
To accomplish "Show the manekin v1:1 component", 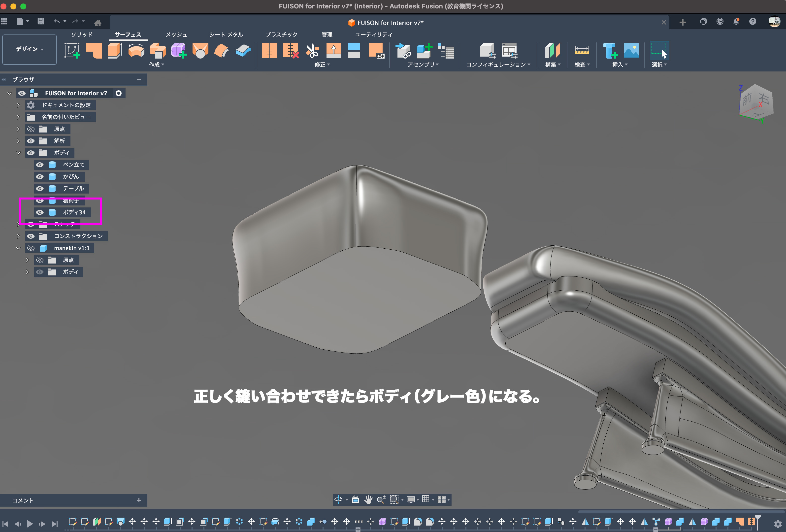I will tap(31, 248).
